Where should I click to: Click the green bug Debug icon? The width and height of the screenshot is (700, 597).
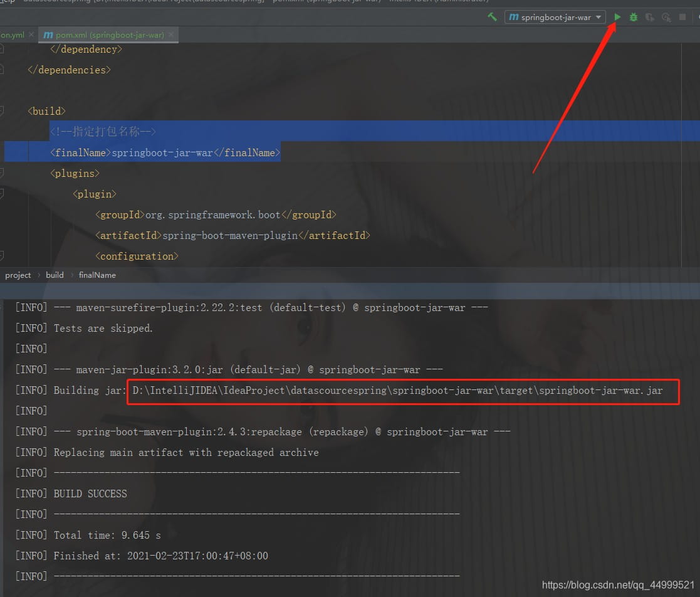pyautogui.click(x=634, y=18)
